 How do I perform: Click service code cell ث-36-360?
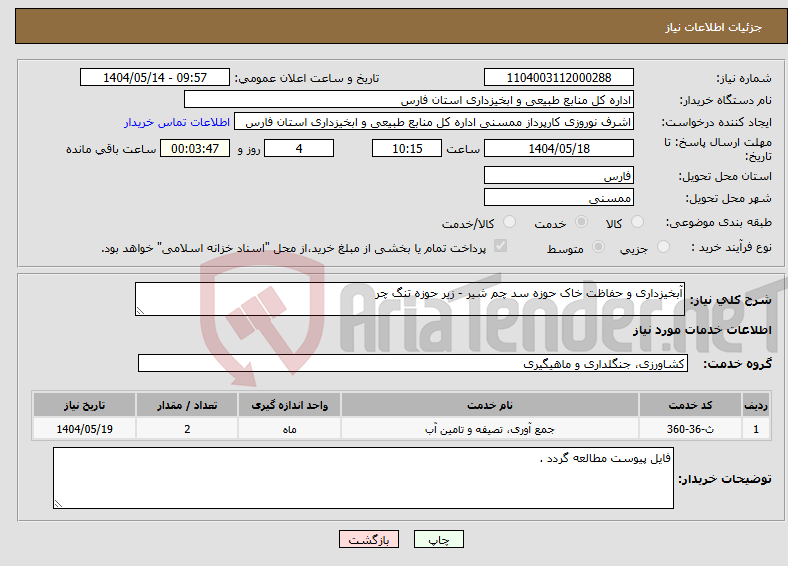(691, 429)
